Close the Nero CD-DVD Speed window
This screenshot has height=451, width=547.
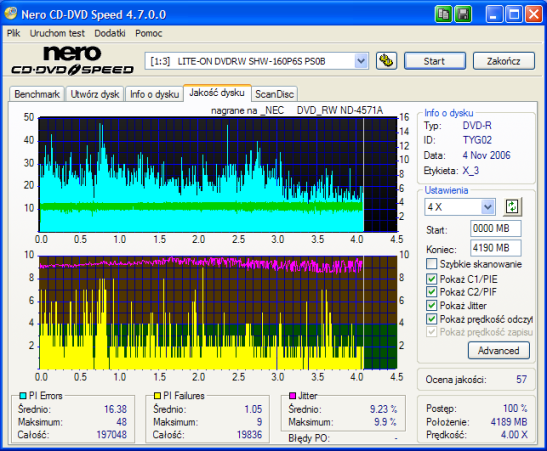tap(534, 14)
